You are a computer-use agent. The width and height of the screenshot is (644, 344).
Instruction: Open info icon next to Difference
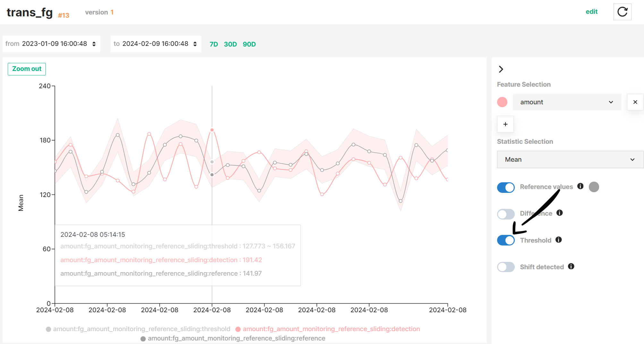[x=559, y=213]
